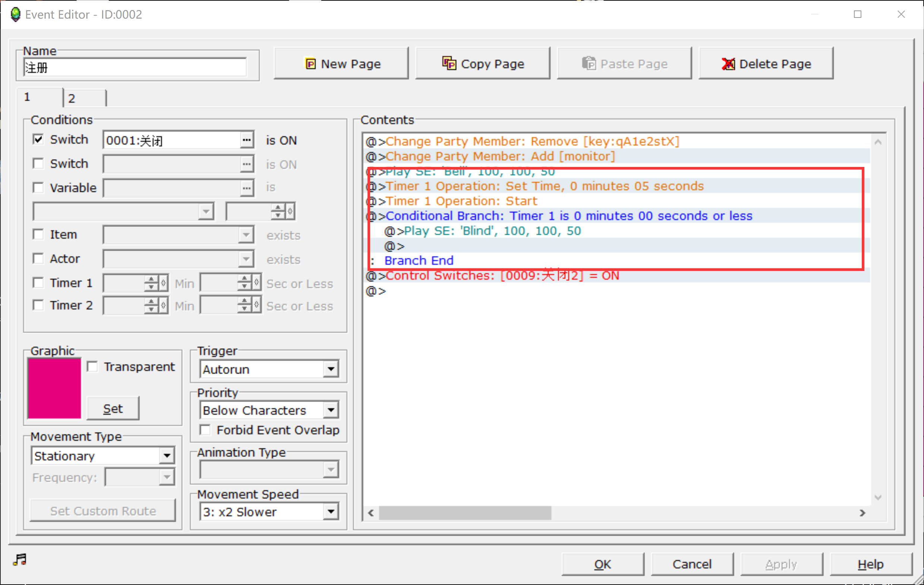This screenshot has height=585, width=924.
Task: Click the horizontal scrollbar thumb in Contents
Action: click(465, 513)
